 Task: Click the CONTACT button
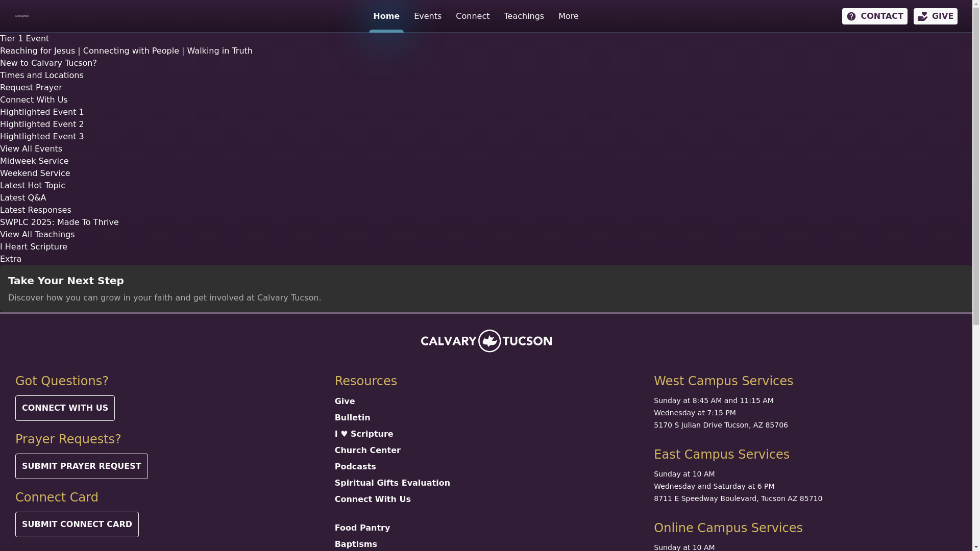click(875, 16)
